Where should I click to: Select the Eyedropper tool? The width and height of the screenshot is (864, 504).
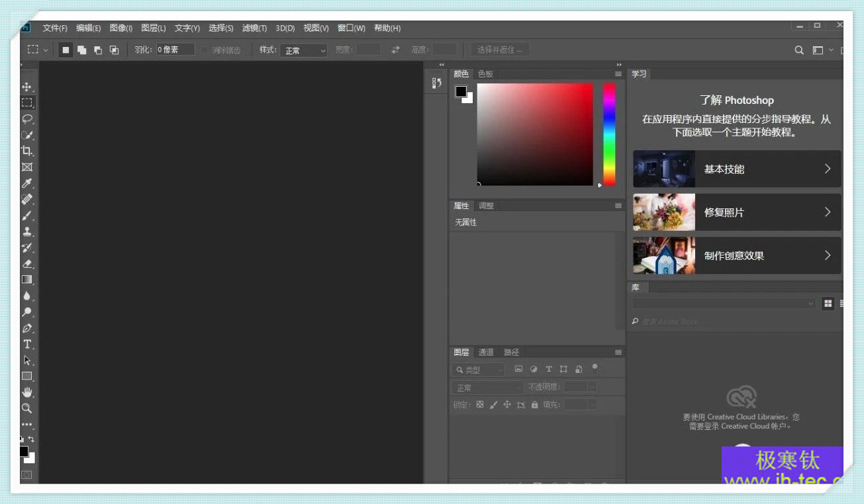27,183
